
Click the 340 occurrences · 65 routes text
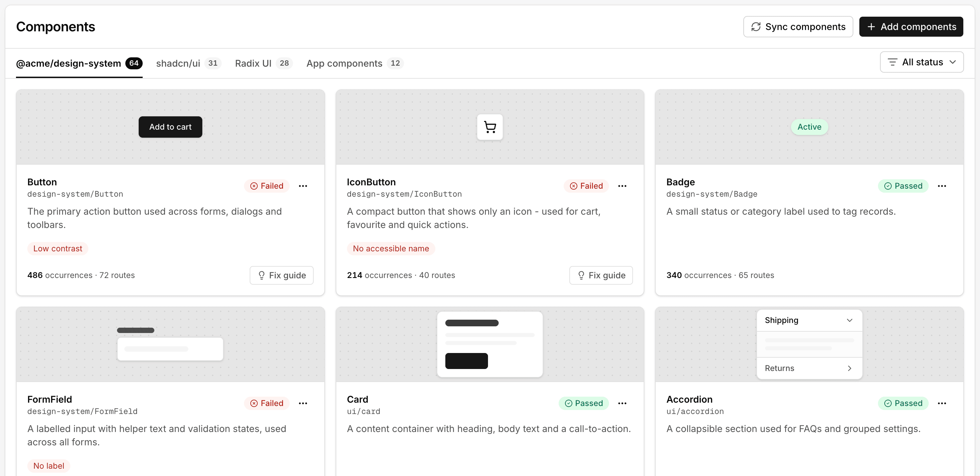720,275
